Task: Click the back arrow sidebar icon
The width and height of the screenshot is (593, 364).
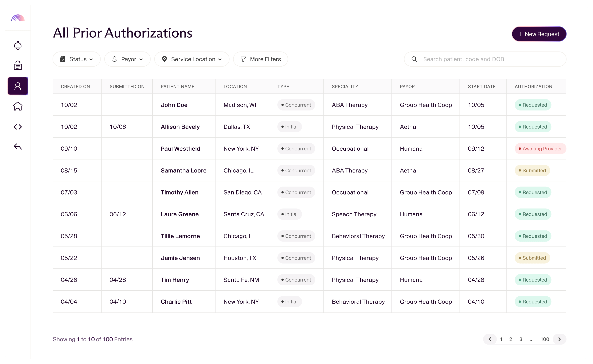Action: 18,147
